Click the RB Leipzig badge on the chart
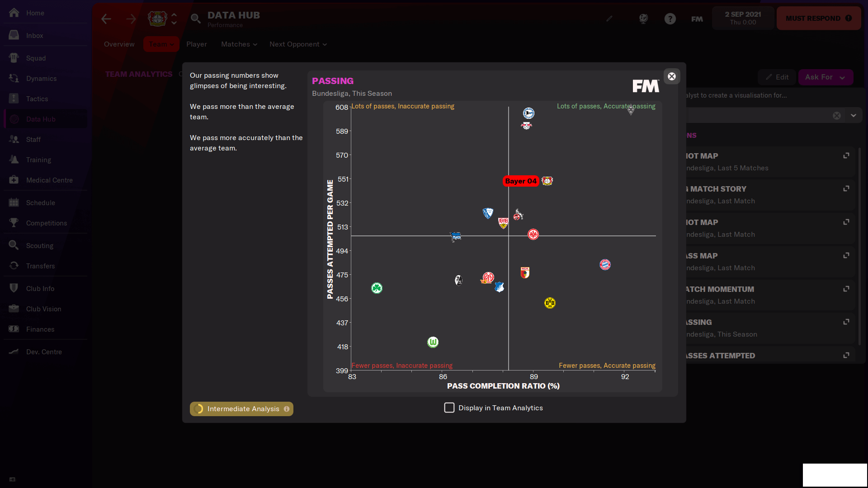868x488 pixels. click(526, 125)
